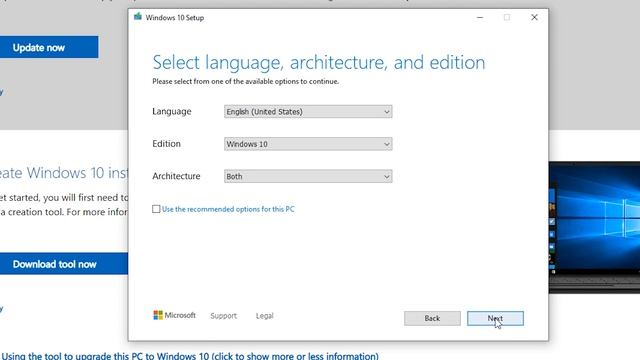This screenshot has height=360, width=640.
Task: Minimize the Windows 10 Setup window
Action: pos(480,17)
